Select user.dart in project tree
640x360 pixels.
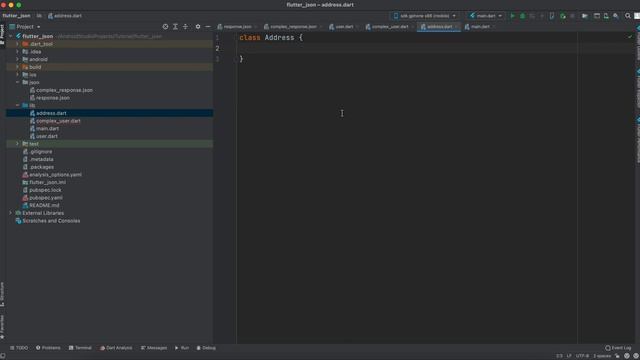click(47, 136)
